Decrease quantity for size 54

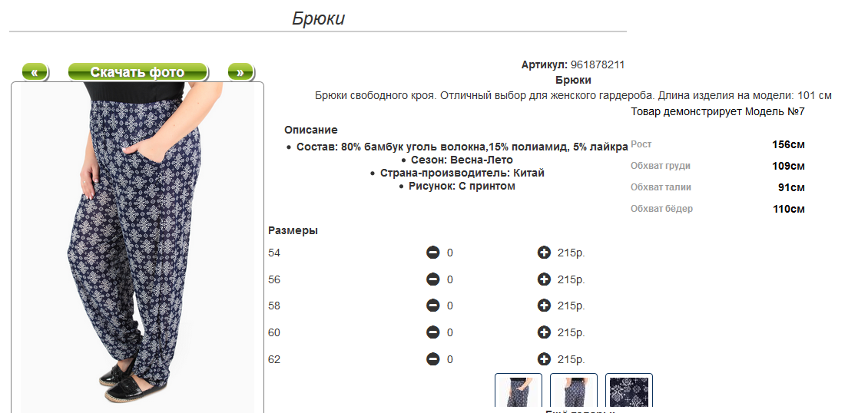(433, 253)
